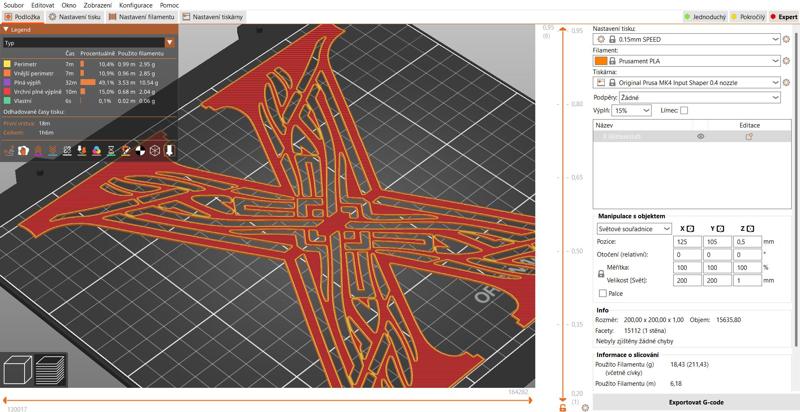800x412 pixels.
Task: Select Expert mode
Action: 784,17
